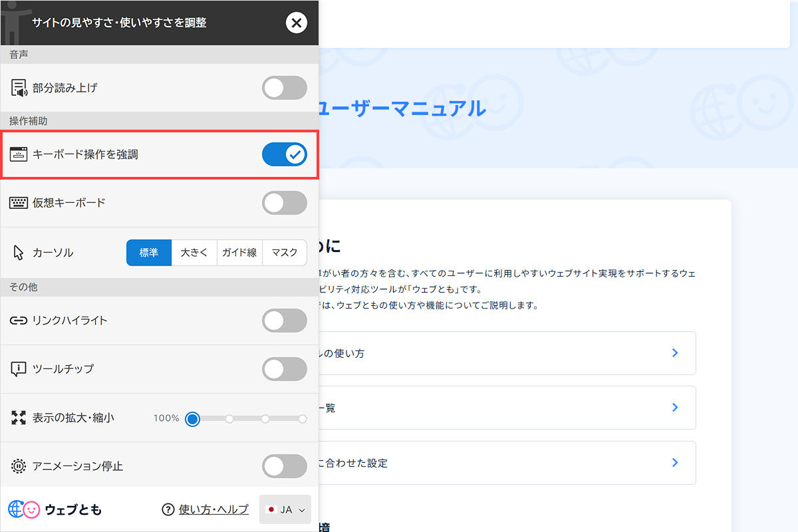798x532 pixels.
Task: Enable the 部分読み上げ toggle
Action: tap(285, 87)
